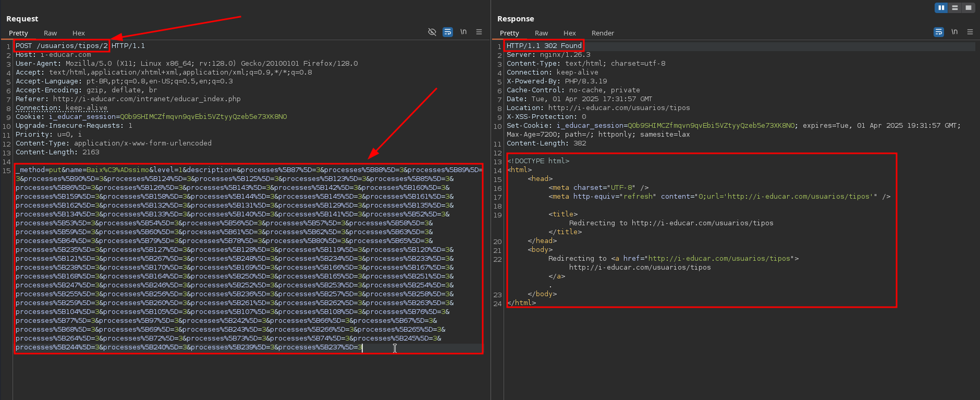Click the 'Content-Length: 2163' header
This screenshot has width=980, height=400.
[58, 152]
